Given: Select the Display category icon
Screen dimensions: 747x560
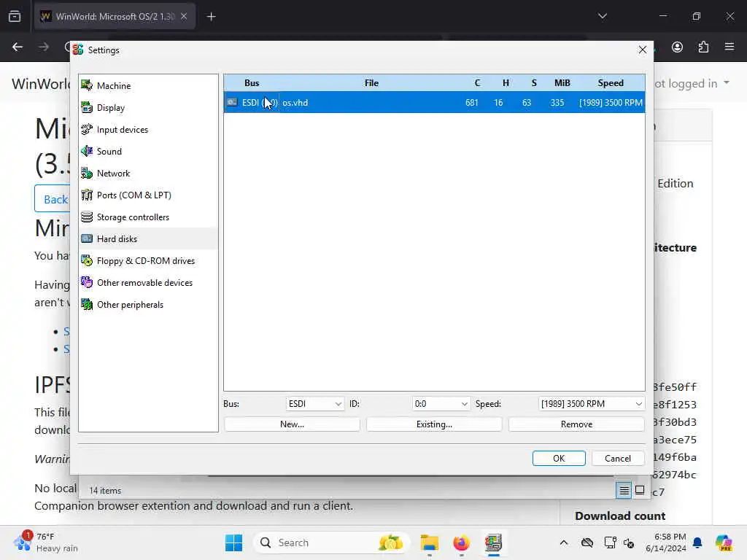Looking at the screenshot, I should point(87,108).
